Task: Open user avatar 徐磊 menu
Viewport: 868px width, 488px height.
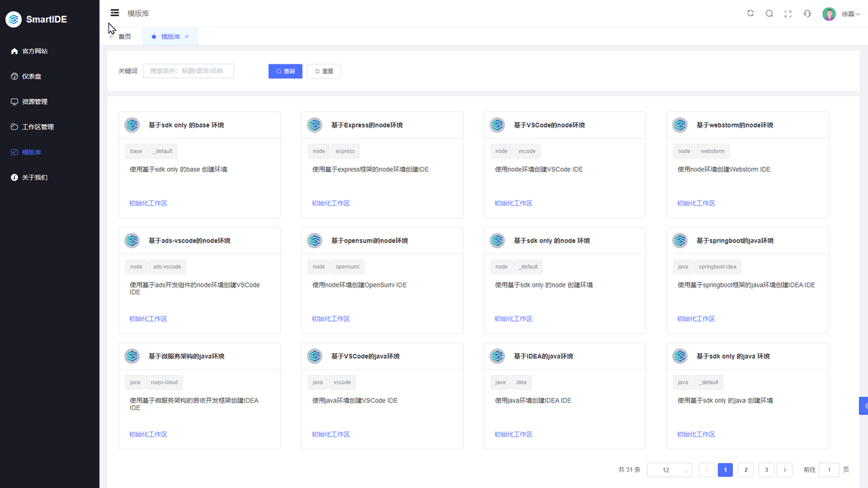Action: click(x=841, y=14)
